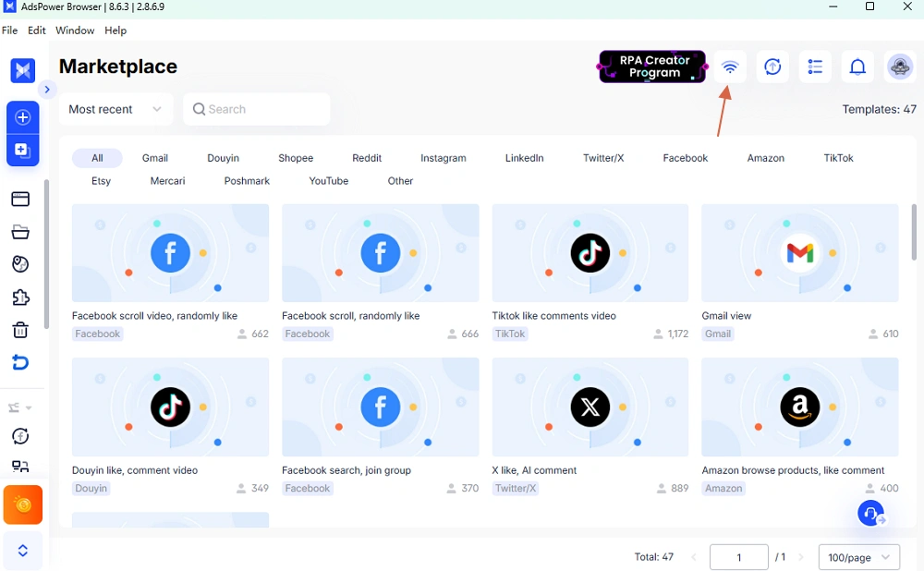Open the extensions puzzle icon in the sidebar
This screenshot has height=571, width=924.
pyautogui.click(x=20, y=297)
